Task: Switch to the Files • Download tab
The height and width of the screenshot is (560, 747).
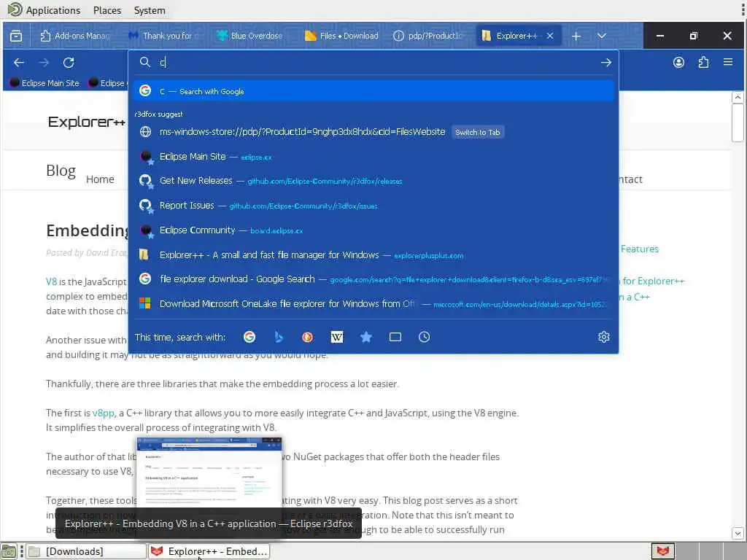Action: click(341, 36)
